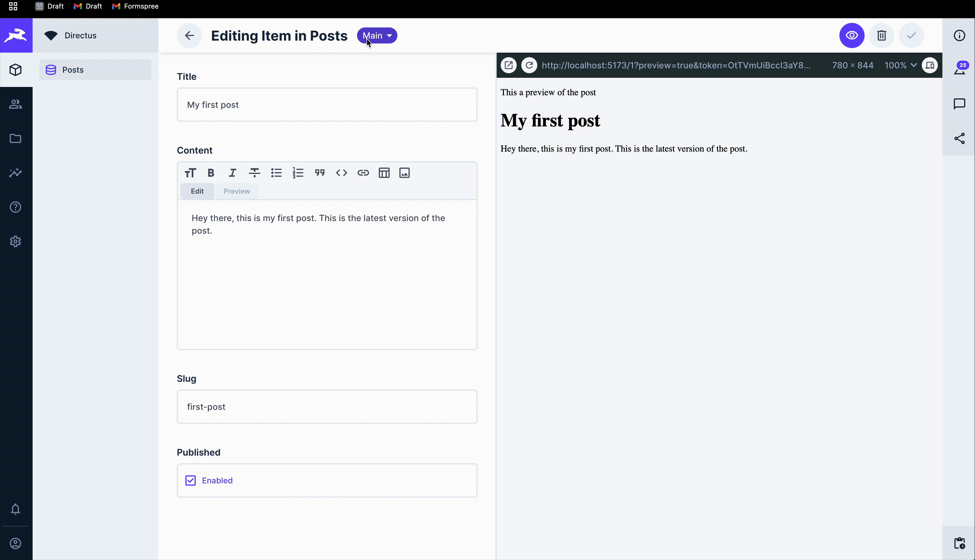The width and height of the screenshot is (975, 560).
Task: Open the Main version dropdown
Action: click(376, 35)
